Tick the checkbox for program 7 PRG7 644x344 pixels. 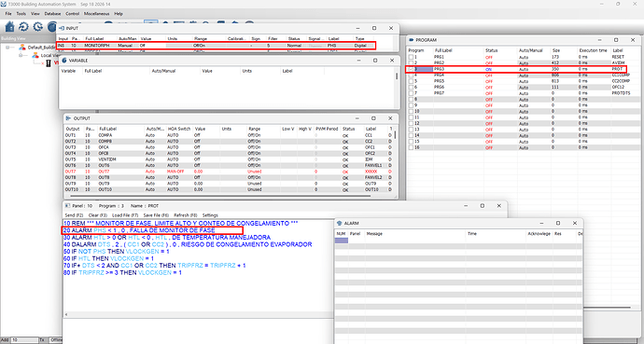[x=411, y=93]
